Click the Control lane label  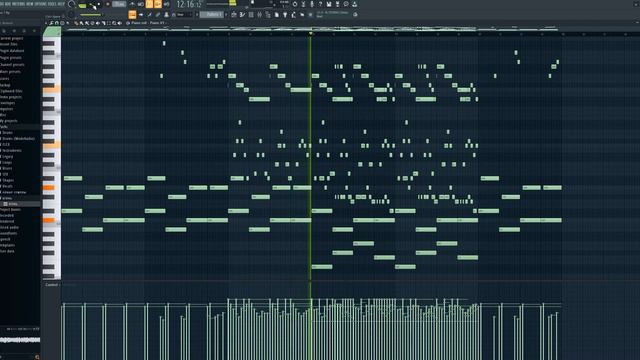click(51, 284)
